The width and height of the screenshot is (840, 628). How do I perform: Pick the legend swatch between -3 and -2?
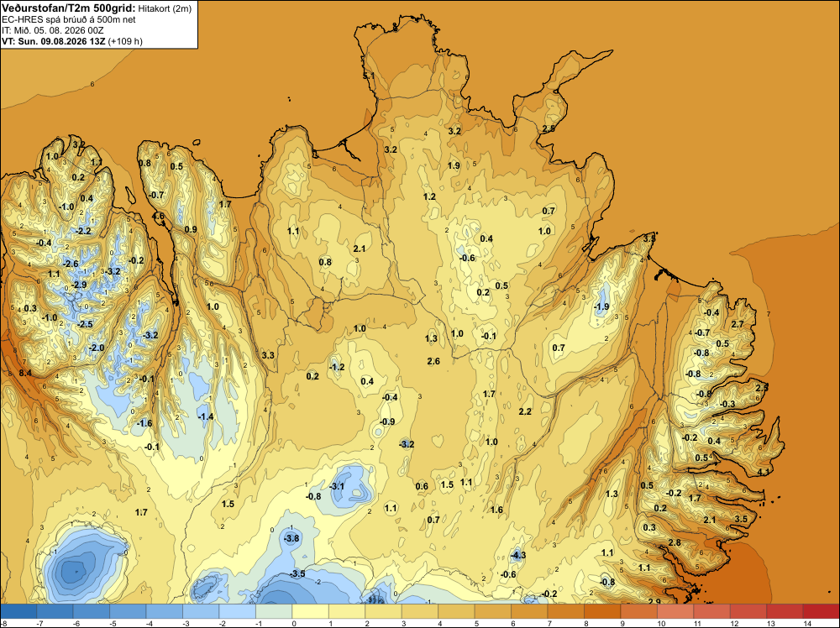click(x=201, y=611)
